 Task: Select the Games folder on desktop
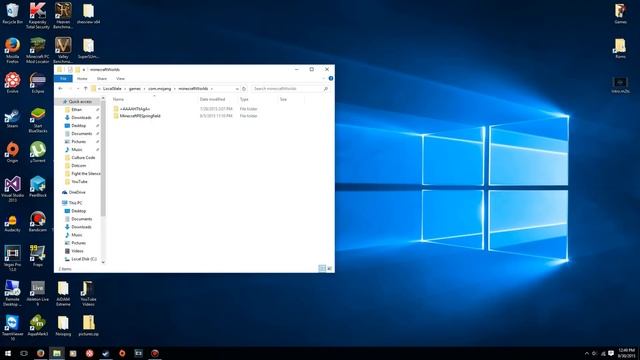pos(620,13)
